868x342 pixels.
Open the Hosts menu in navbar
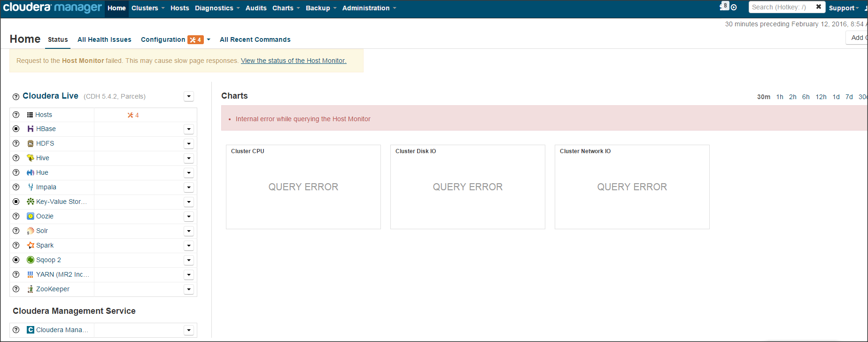tap(180, 8)
